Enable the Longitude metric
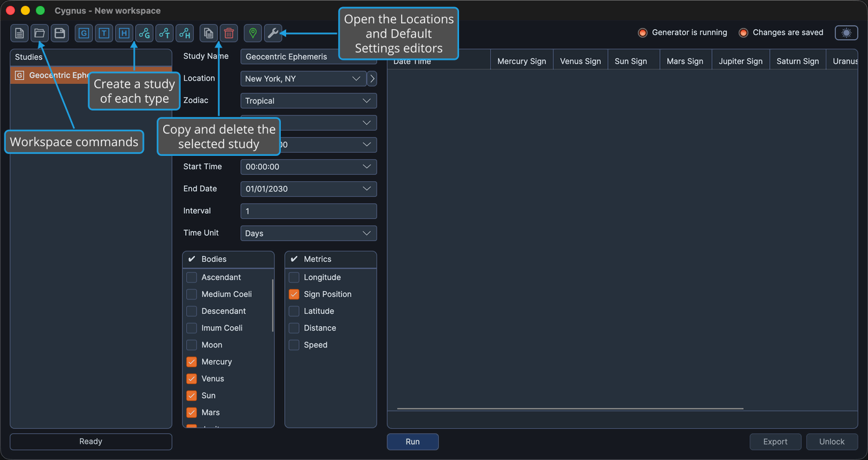The height and width of the screenshot is (460, 868). [294, 277]
